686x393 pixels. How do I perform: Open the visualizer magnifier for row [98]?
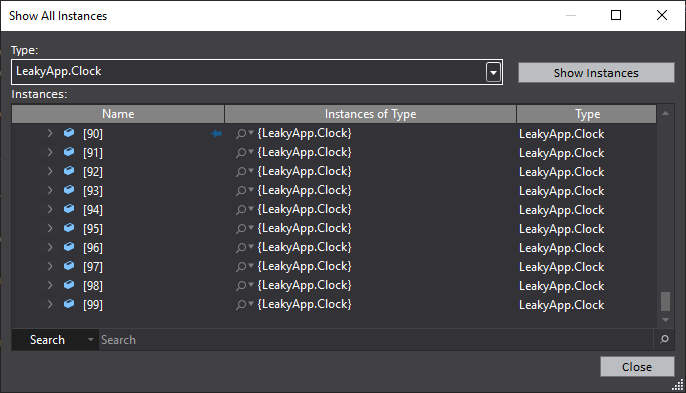[241, 286]
